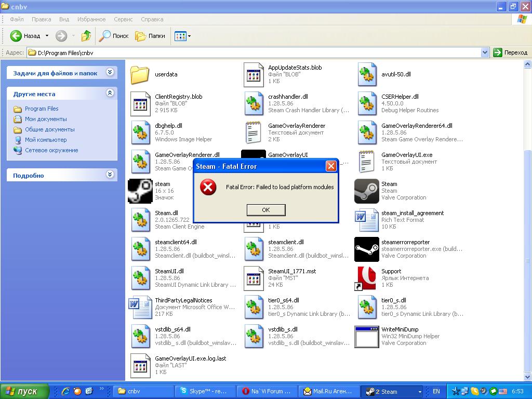
Task: Select the GameOverlayUI.exe text document icon
Action: pyautogui.click(x=367, y=162)
